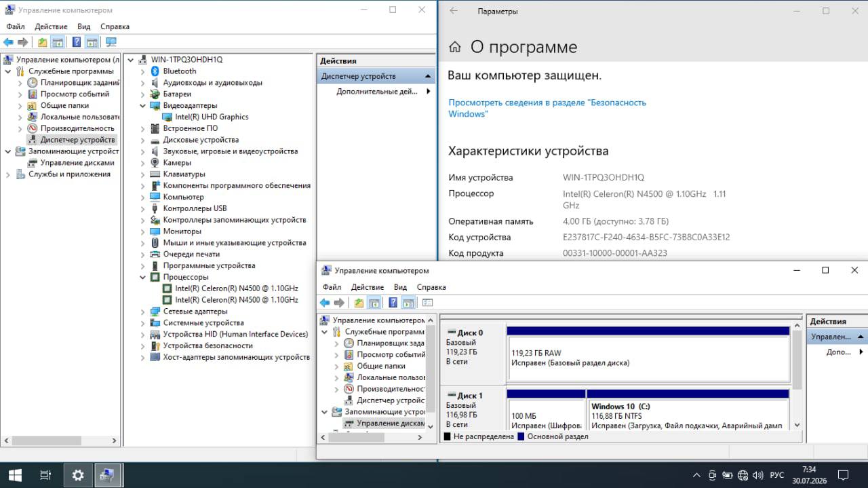Select Устройства безопасности in the device tree
The image size is (868, 488).
pyautogui.click(x=208, y=345)
